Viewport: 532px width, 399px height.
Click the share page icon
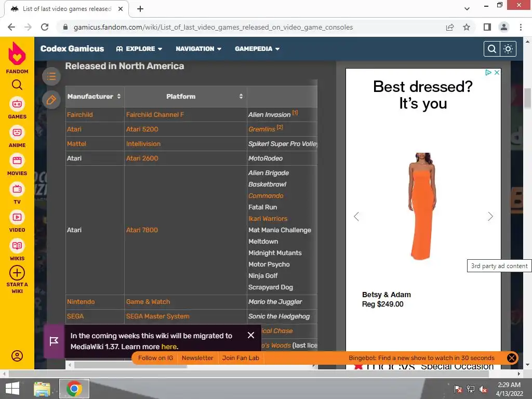point(450,27)
